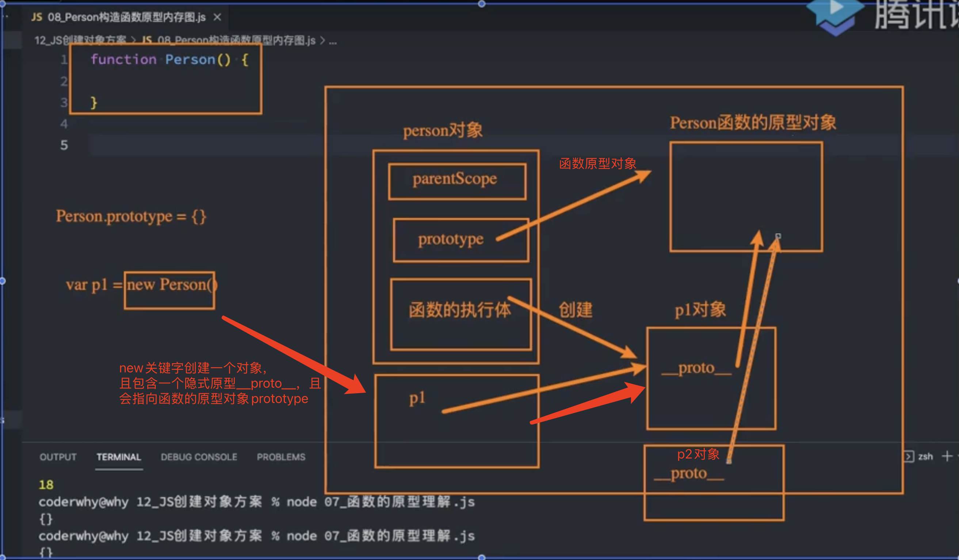Switch to the TERMINAL panel tab
The height and width of the screenshot is (560, 959).
pos(119,457)
